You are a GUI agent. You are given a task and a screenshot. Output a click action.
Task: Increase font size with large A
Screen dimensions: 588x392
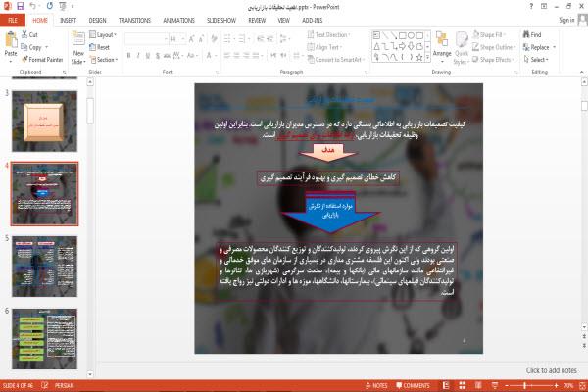192,38
